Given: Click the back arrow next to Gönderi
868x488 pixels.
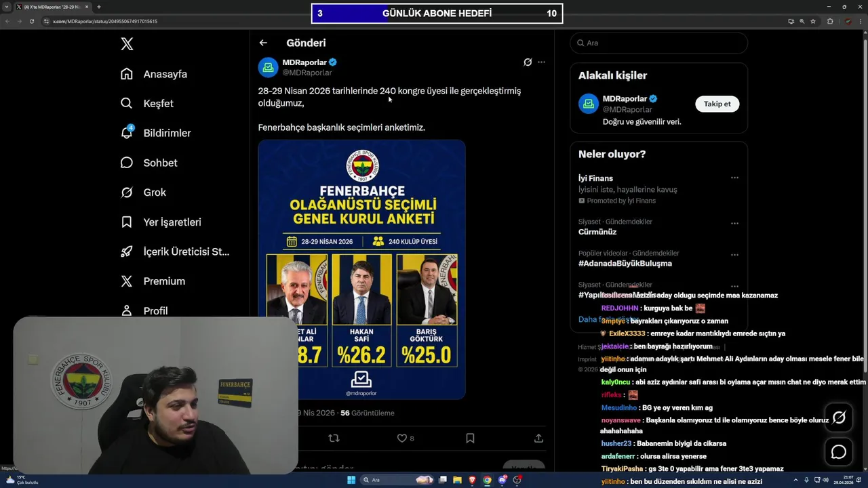Looking at the screenshot, I should tap(263, 43).
